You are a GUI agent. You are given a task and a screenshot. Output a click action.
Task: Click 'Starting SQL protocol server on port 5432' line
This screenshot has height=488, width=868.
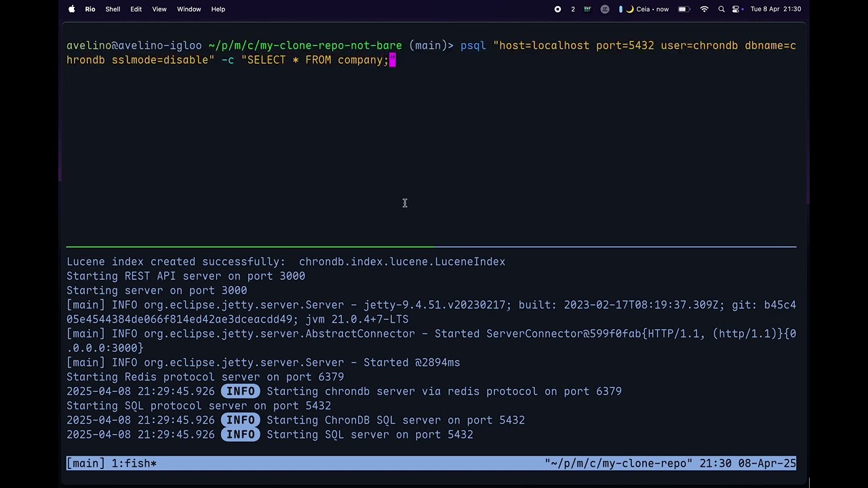click(x=199, y=406)
